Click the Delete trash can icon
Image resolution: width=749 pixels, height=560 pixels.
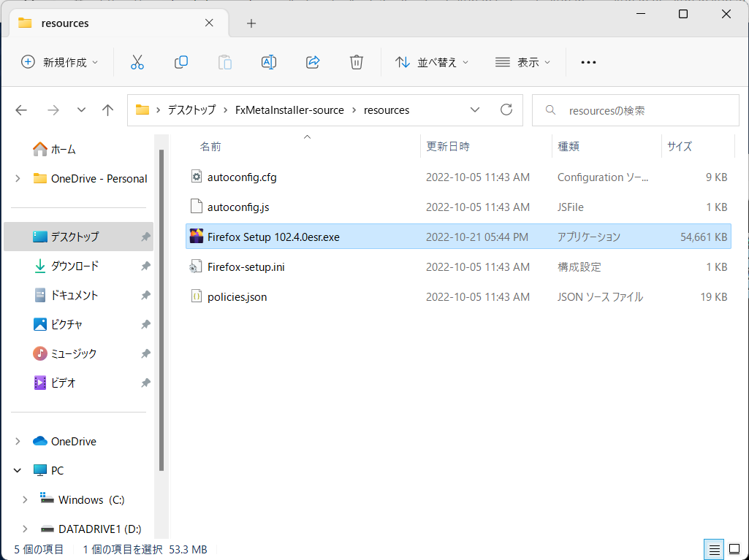[357, 62]
